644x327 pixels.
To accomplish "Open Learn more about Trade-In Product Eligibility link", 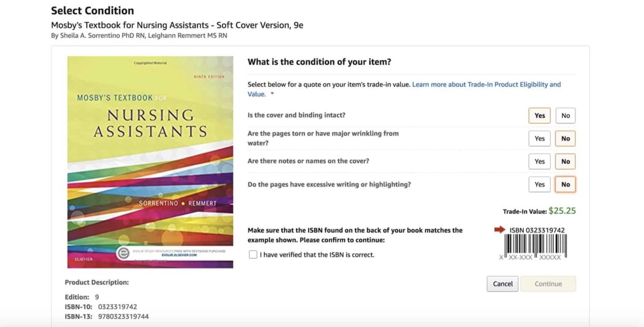I will pos(486,84).
